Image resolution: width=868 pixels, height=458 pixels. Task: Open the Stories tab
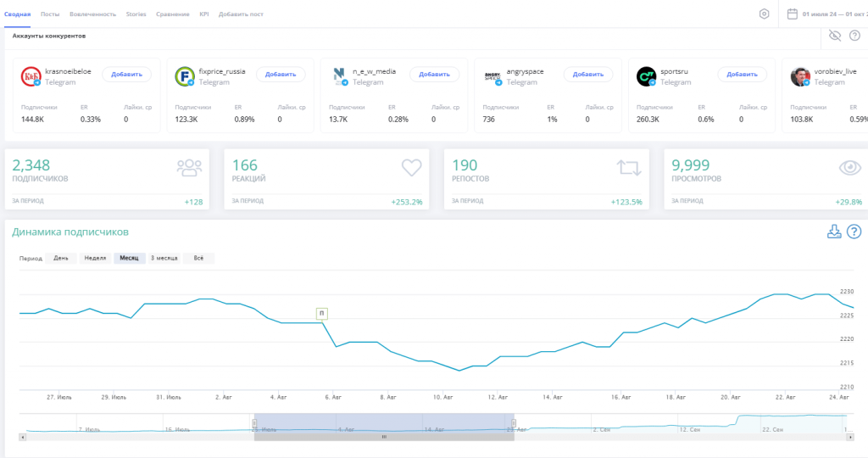point(136,15)
